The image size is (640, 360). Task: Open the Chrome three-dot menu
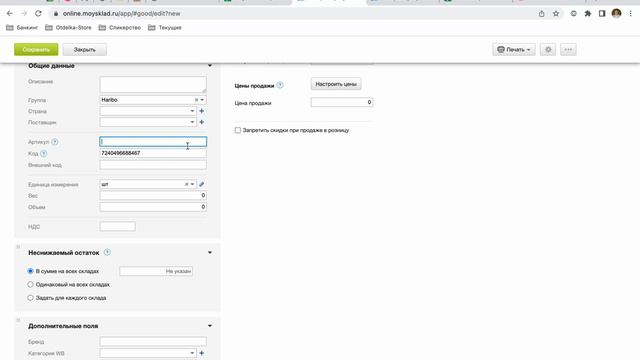[x=631, y=13]
